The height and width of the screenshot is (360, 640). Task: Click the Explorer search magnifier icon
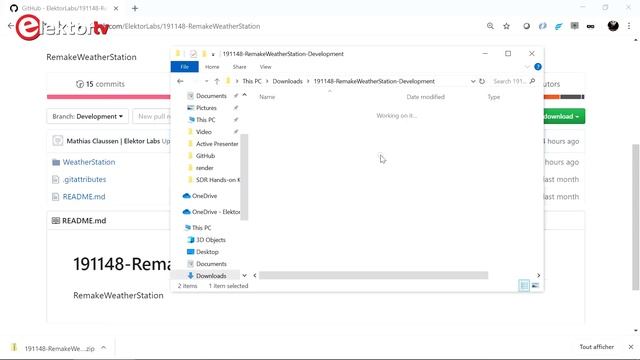(x=532, y=81)
